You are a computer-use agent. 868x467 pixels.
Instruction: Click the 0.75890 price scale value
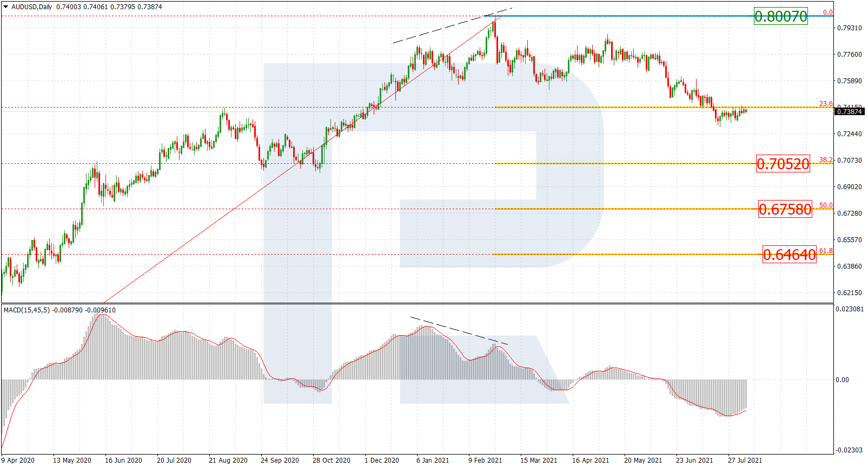click(850, 81)
